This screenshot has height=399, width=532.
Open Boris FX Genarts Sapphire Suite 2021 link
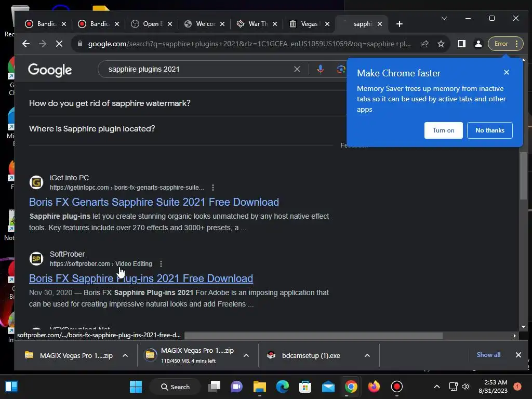pyautogui.click(x=154, y=202)
